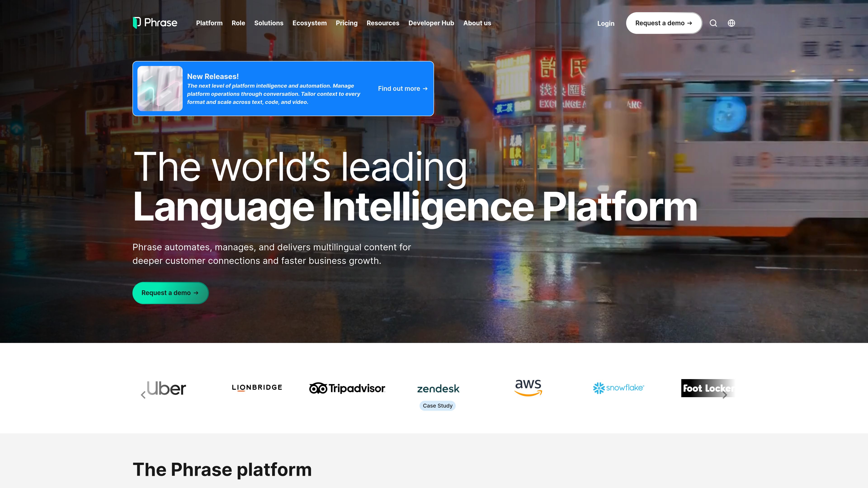Open the Role menu
The image size is (868, 488).
tap(238, 23)
